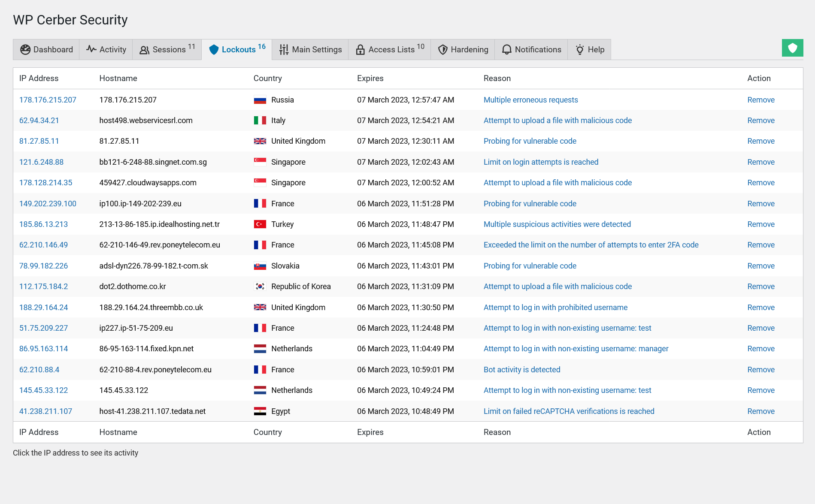Image resolution: width=815 pixels, height=504 pixels.
Task: Open activity for IP 62.94.34.21
Action: (x=39, y=121)
